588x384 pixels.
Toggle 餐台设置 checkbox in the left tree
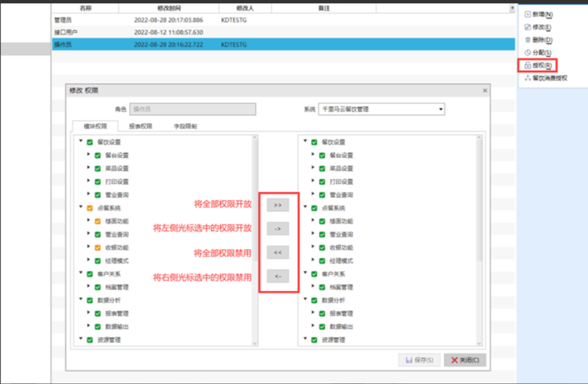98,155
